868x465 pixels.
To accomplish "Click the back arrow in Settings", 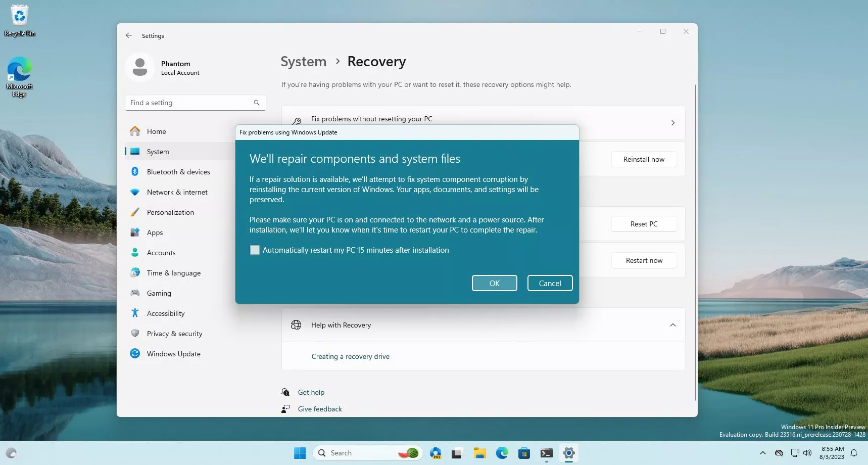I will [x=129, y=36].
